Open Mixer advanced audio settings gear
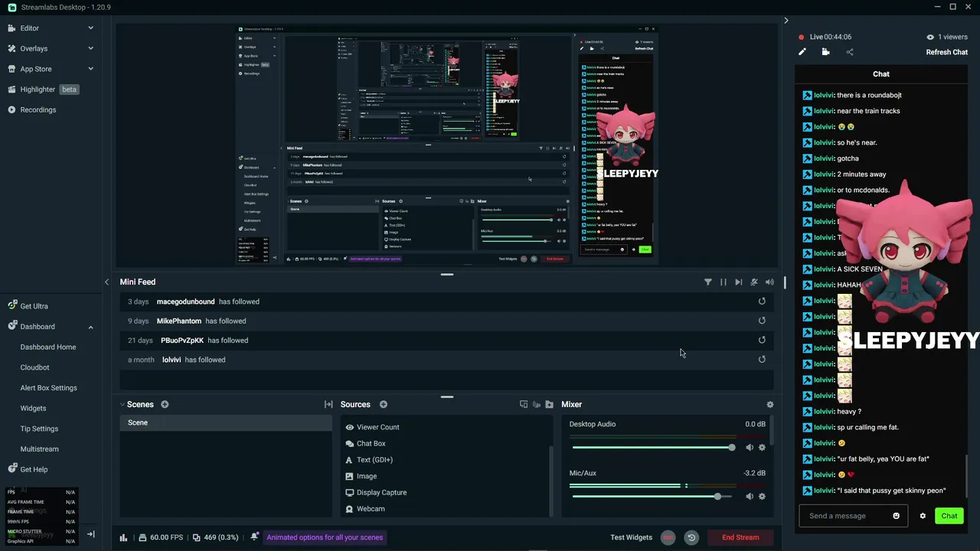Viewport: 980px width, 551px height. tap(770, 404)
